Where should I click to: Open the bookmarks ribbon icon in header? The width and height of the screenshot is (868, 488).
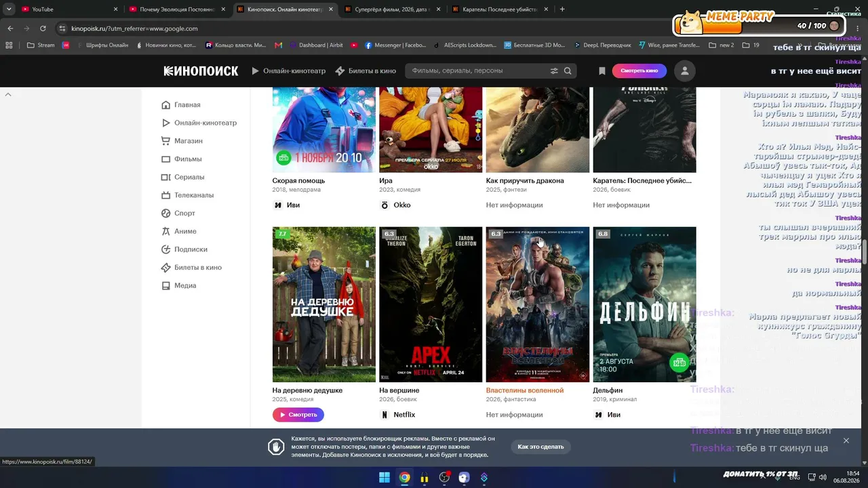601,70
